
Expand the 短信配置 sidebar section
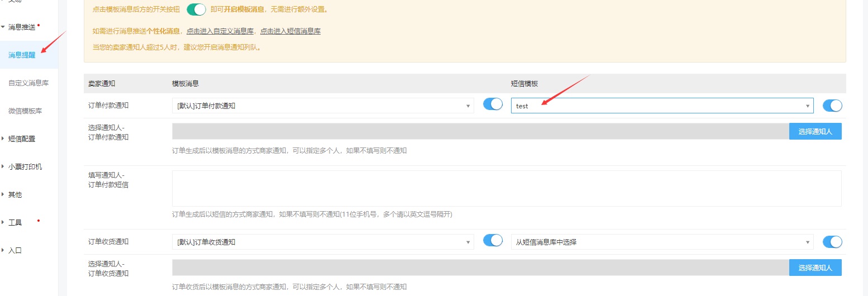coord(22,139)
